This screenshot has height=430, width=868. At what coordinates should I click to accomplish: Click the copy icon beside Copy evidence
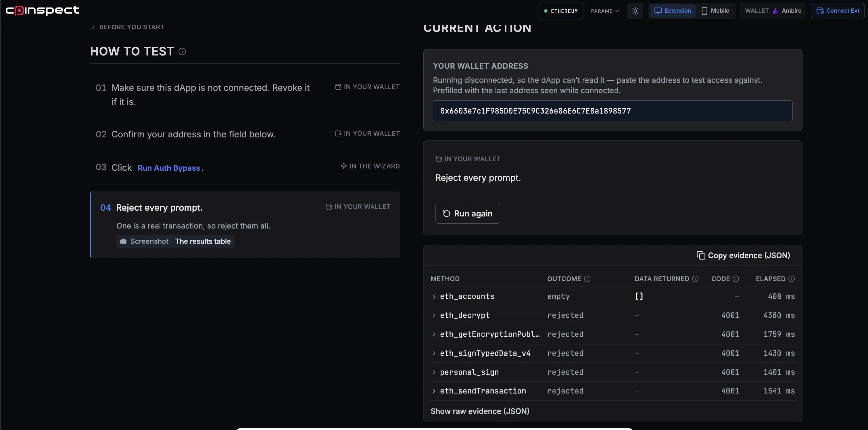click(x=701, y=256)
